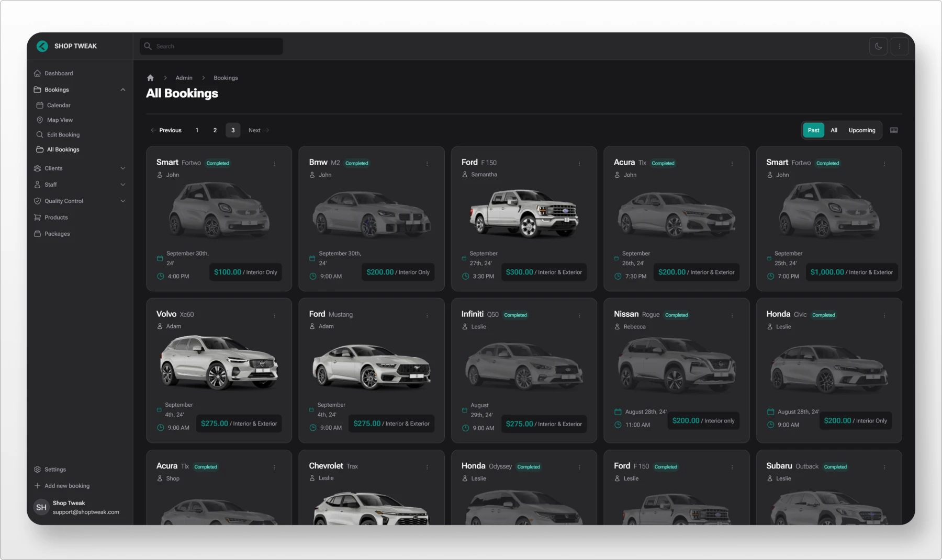This screenshot has height=560, width=942.
Task: Click customer name Rebecca on Nissan card
Action: click(634, 327)
